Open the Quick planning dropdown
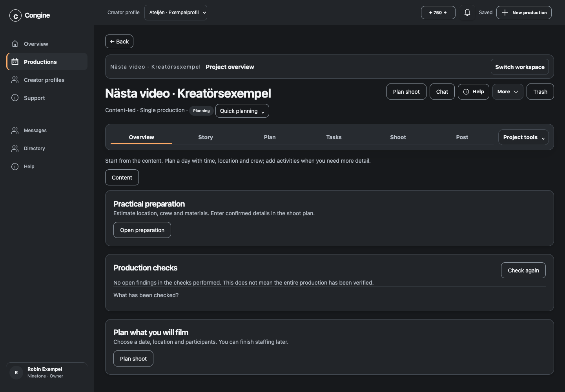This screenshot has height=392, width=565. pyautogui.click(x=242, y=111)
